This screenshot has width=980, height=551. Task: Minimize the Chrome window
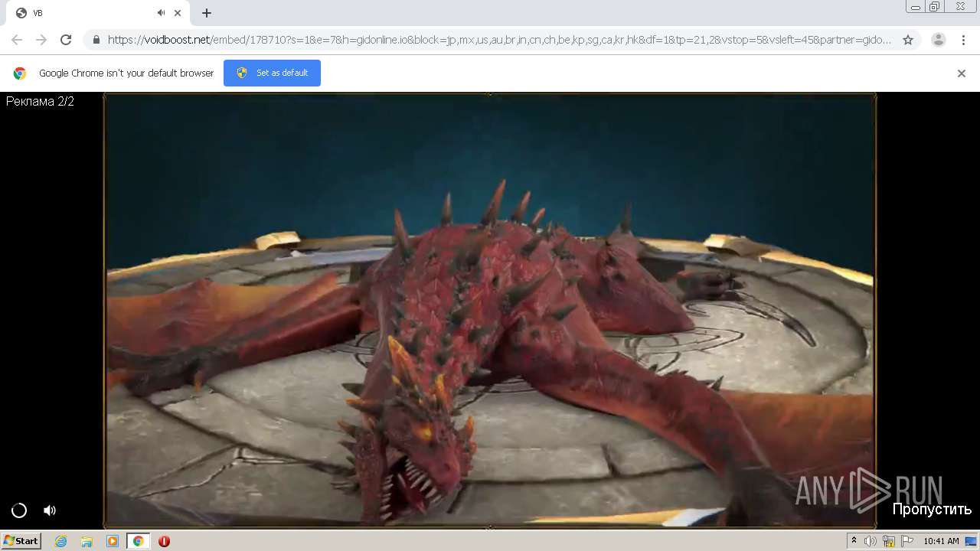tap(915, 7)
